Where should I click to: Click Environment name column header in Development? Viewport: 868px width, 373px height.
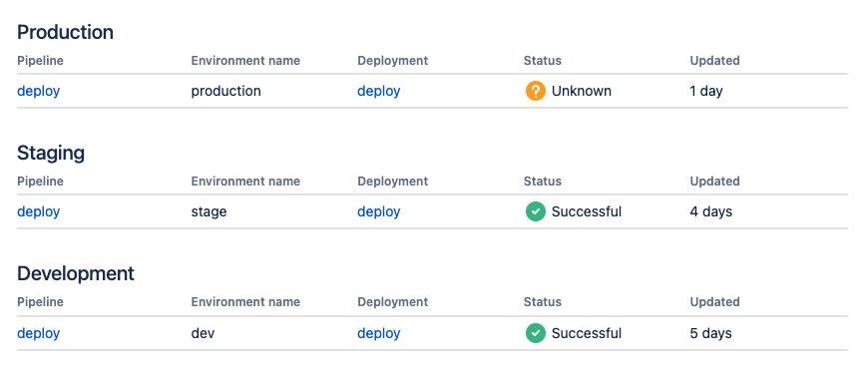(245, 301)
